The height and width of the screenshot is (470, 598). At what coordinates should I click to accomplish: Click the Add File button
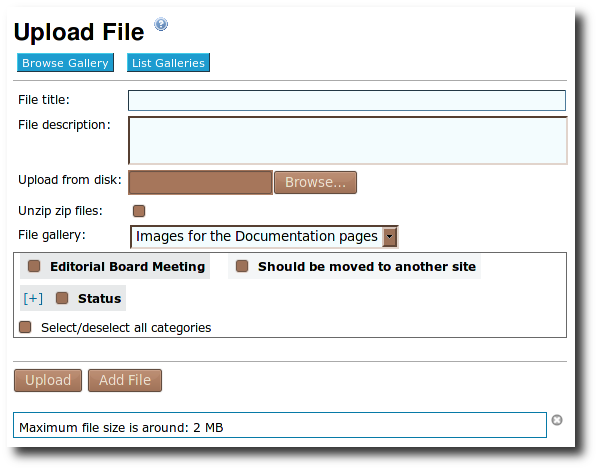125,380
